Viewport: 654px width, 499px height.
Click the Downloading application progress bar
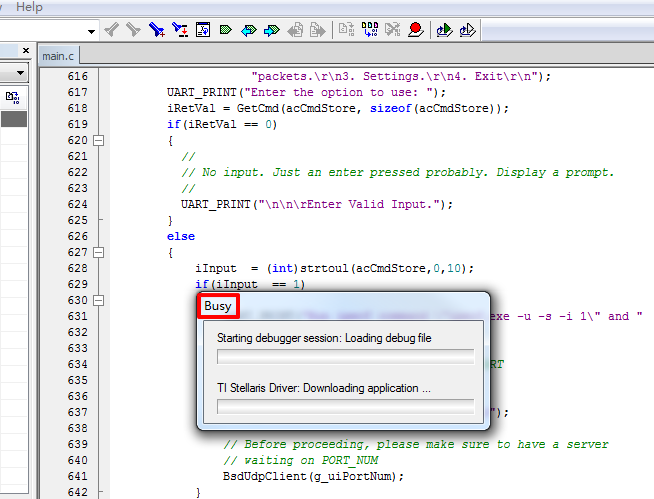click(345, 407)
